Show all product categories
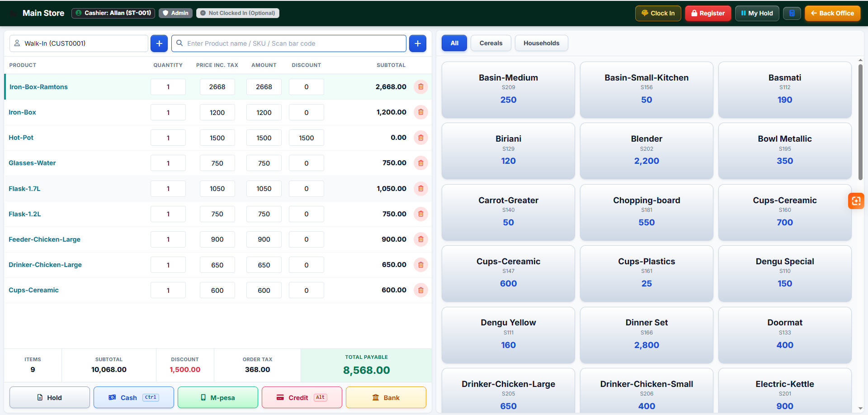 click(x=454, y=43)
